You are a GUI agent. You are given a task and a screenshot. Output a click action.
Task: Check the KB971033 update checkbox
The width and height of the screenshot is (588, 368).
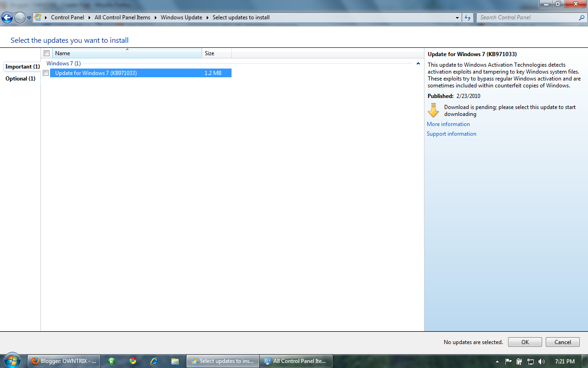[45, 73]
